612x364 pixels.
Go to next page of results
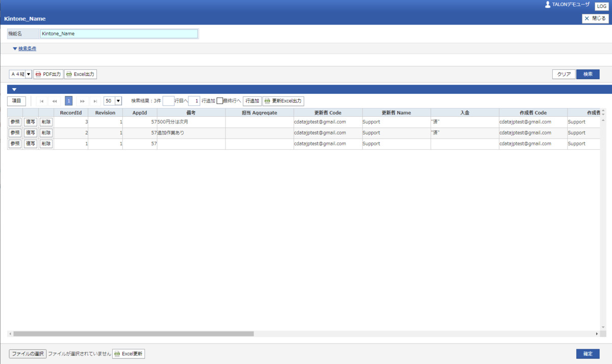[x=82, y=101]
